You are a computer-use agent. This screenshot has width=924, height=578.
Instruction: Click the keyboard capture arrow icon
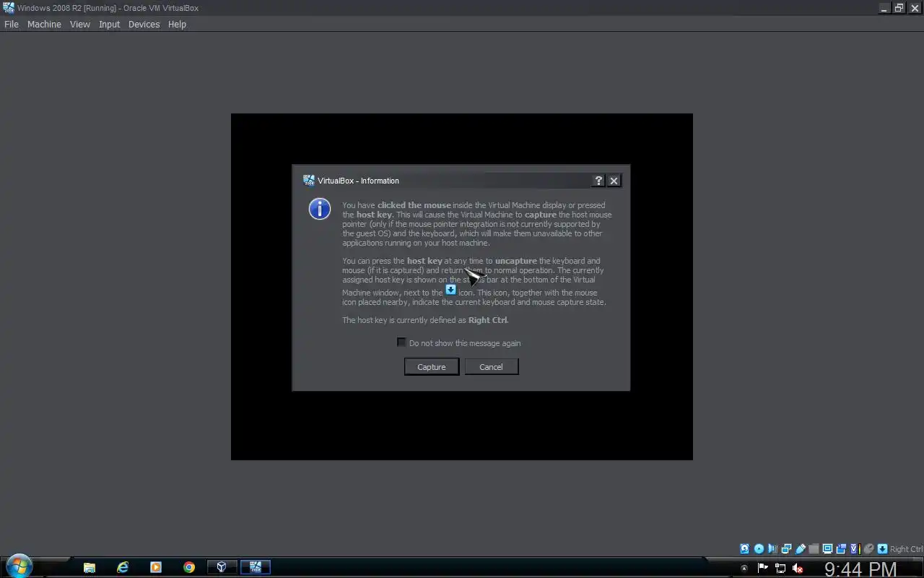[x=882, y=548]
